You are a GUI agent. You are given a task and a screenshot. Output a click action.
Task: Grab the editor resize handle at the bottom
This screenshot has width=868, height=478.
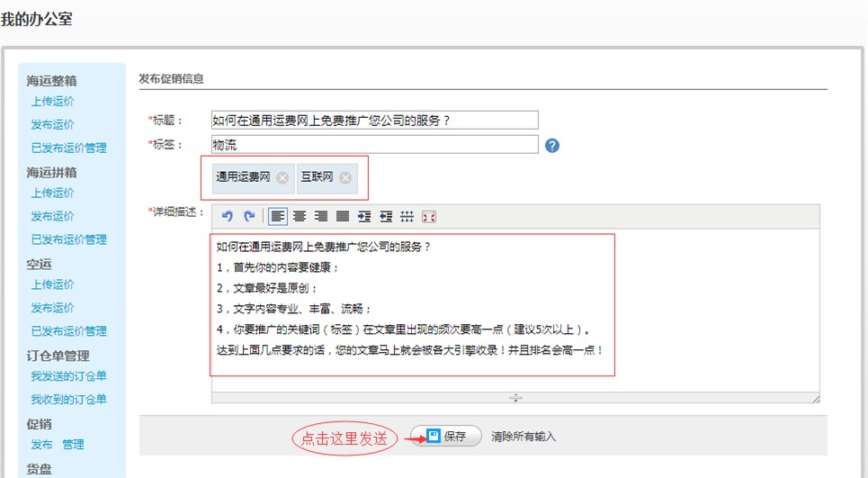click(x=515, y=398)
